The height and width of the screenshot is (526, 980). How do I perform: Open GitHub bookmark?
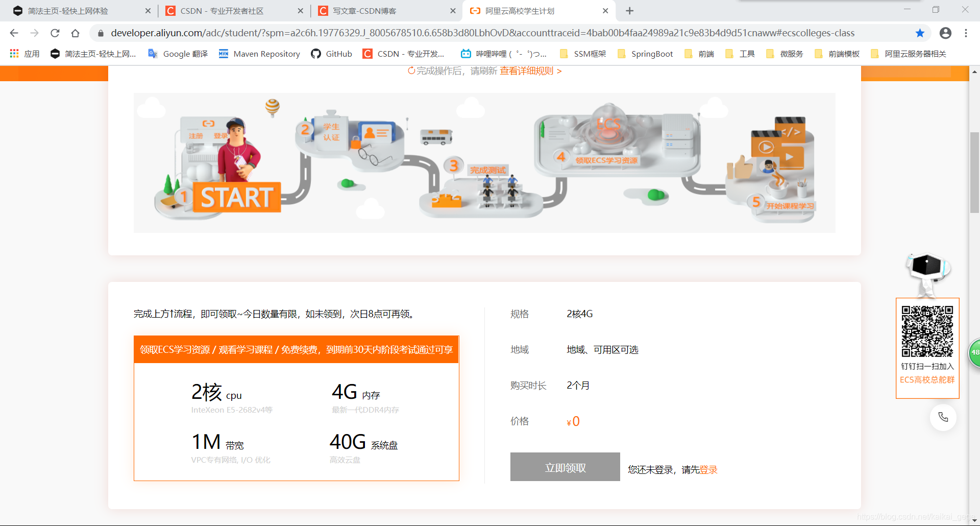pyautogui.click(x=331, y=54)
